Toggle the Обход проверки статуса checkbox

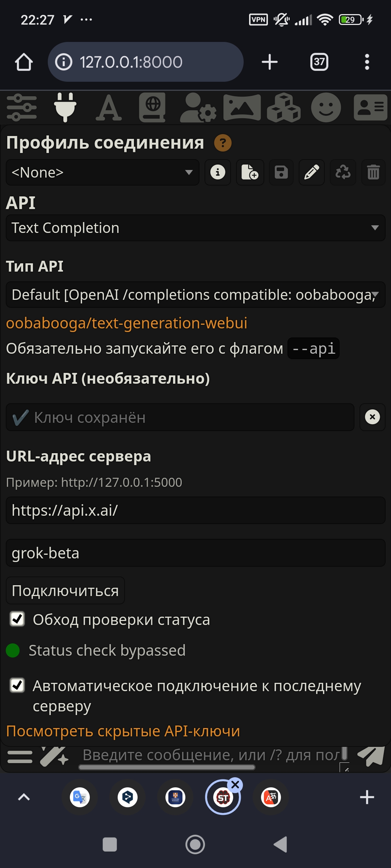[x=17, y=619]
